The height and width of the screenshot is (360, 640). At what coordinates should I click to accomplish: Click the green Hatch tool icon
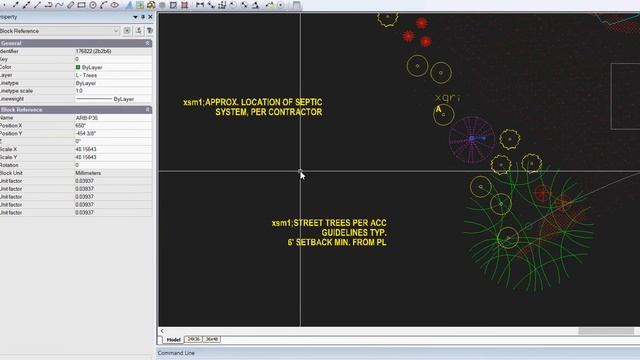coord(140,5)
